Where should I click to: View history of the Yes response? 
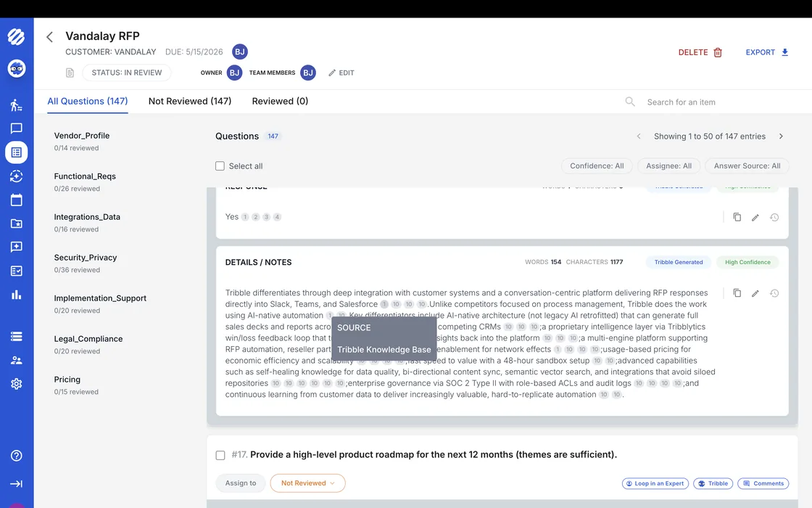click(x=774, y=218)
